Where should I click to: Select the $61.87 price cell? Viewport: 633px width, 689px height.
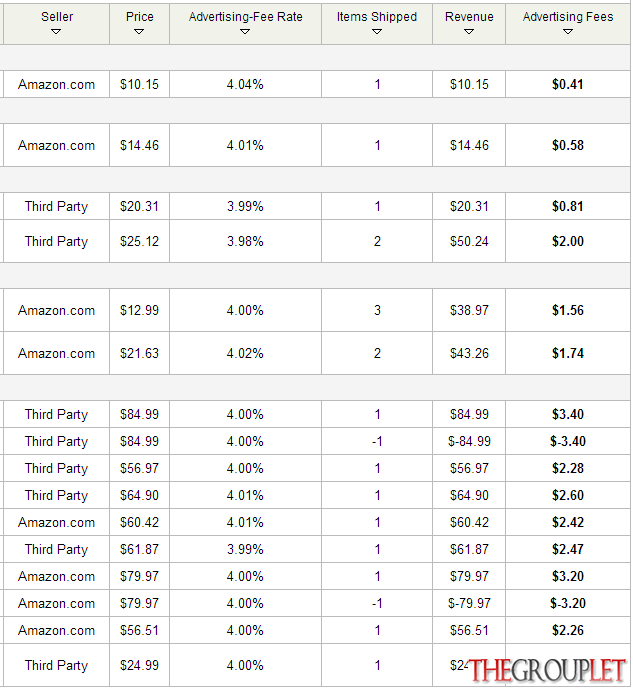click(x=139, y=549)
